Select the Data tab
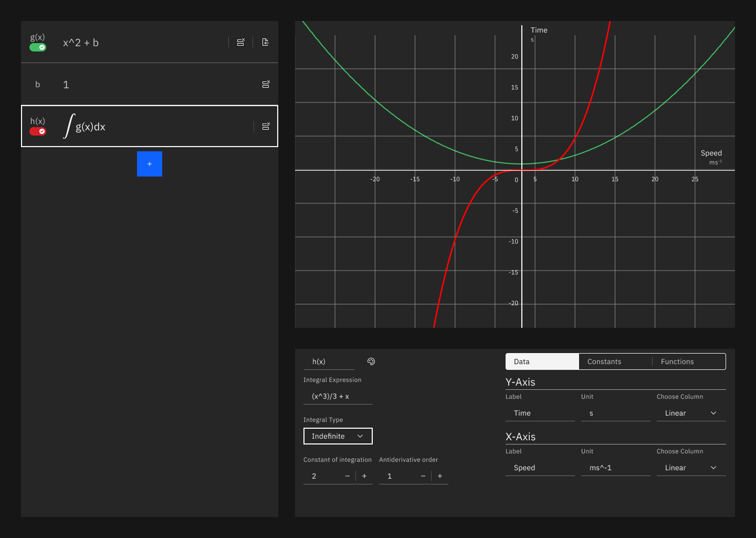 (x=542, y=361)
